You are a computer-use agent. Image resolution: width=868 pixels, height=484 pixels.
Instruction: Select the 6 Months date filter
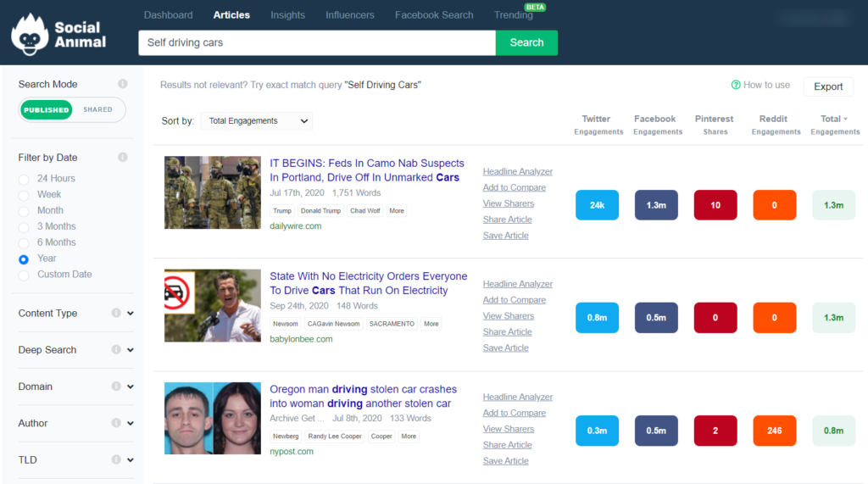24,243
